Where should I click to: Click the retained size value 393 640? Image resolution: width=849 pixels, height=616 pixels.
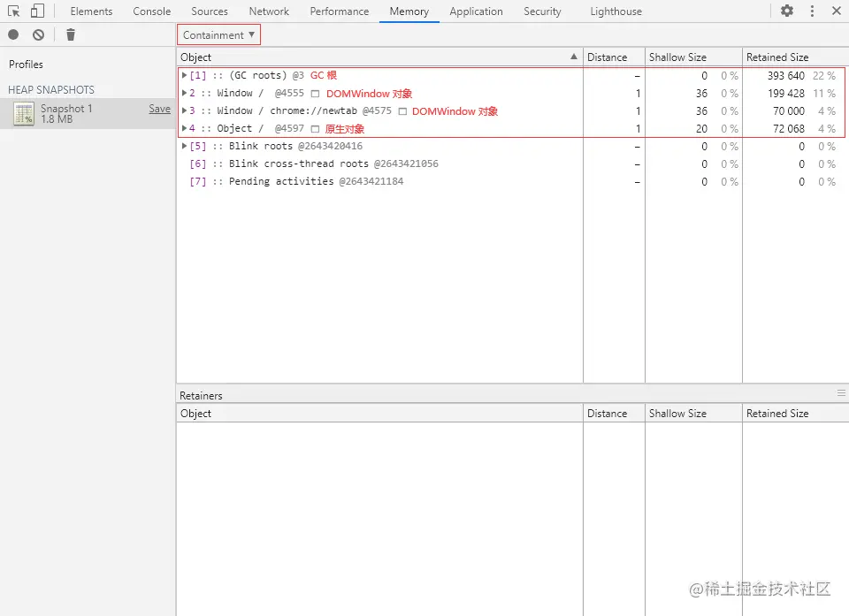pyautogui.click(x=785, y=75)
